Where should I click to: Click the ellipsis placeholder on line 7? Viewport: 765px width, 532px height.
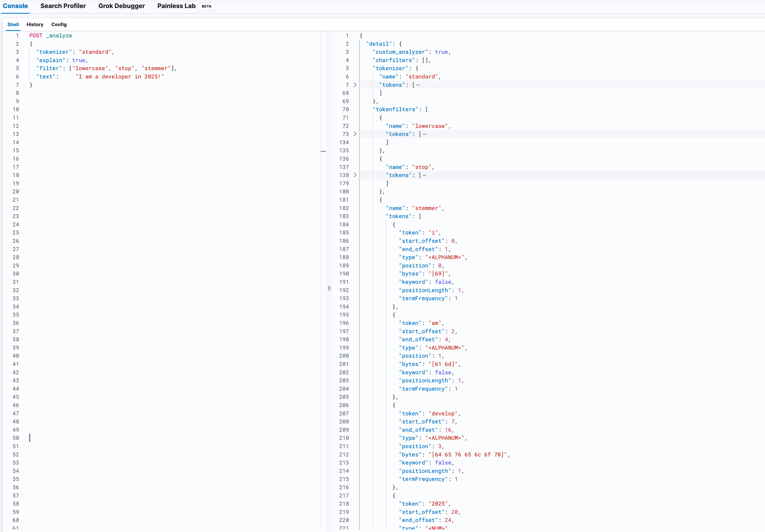(417, 85)
